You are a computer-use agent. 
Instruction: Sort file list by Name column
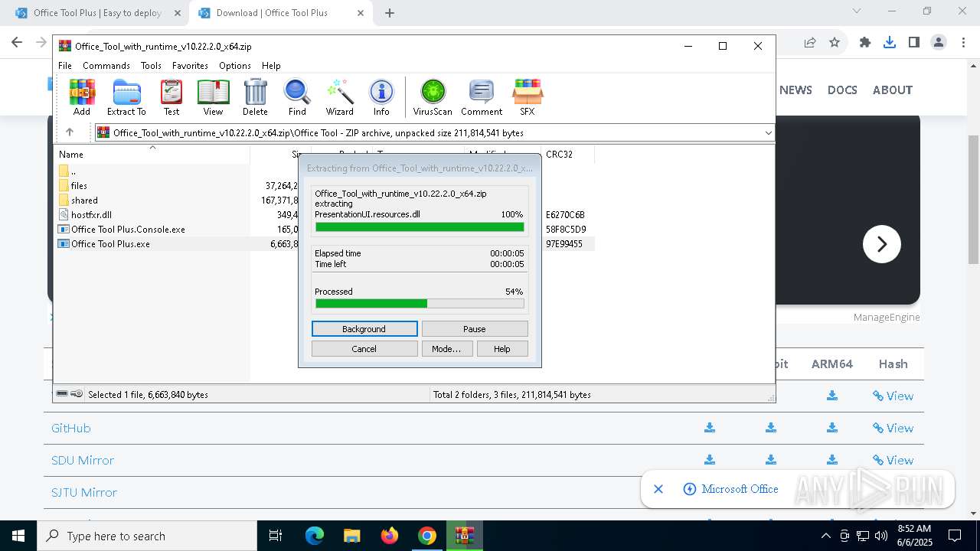point(152,154)
